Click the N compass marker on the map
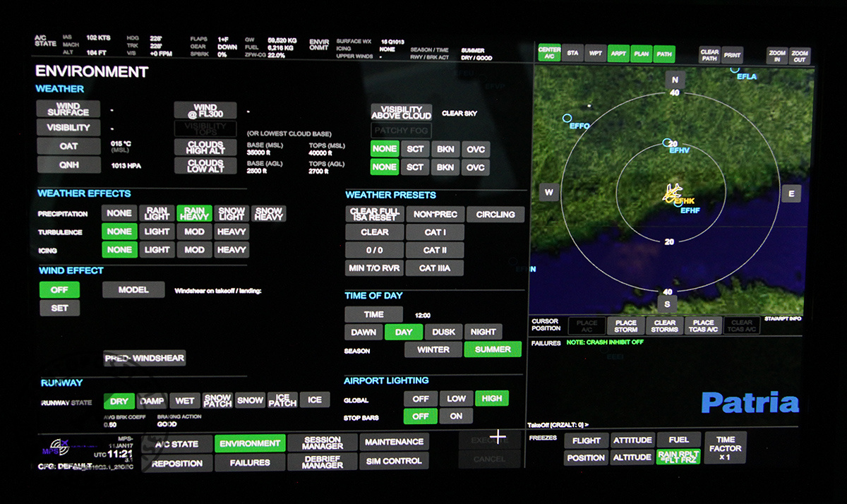 click(x=675, y=79)
